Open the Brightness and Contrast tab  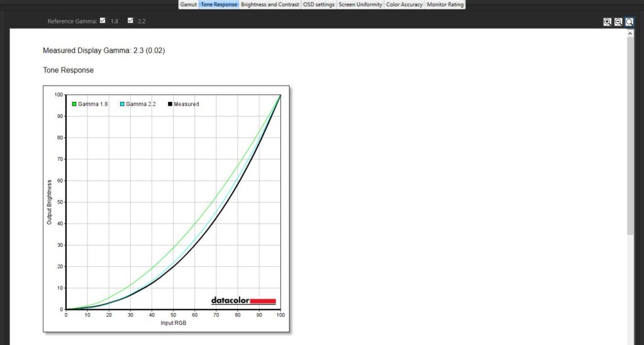(x=270, y=4)
